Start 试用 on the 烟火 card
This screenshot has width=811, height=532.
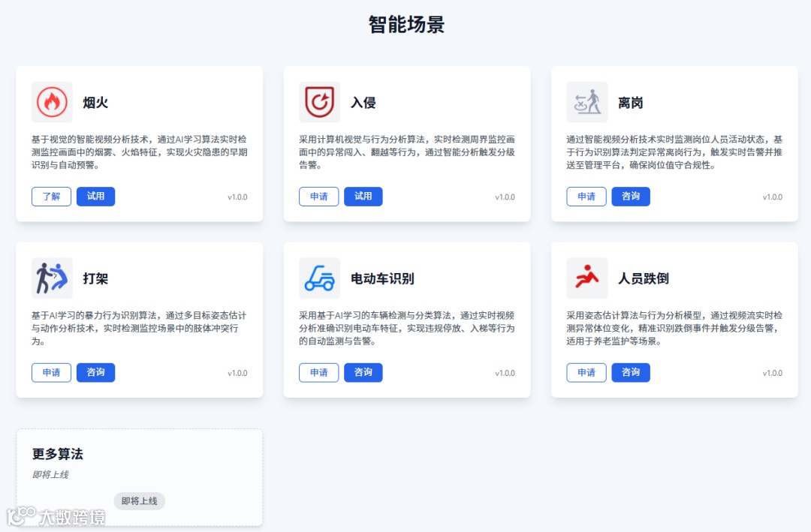95,197
